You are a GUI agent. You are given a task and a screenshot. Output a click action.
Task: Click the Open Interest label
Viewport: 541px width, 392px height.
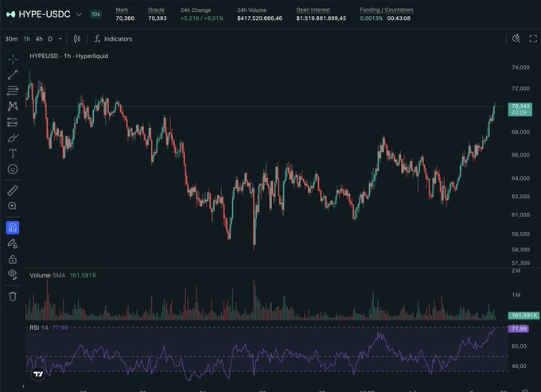(313, 10)
